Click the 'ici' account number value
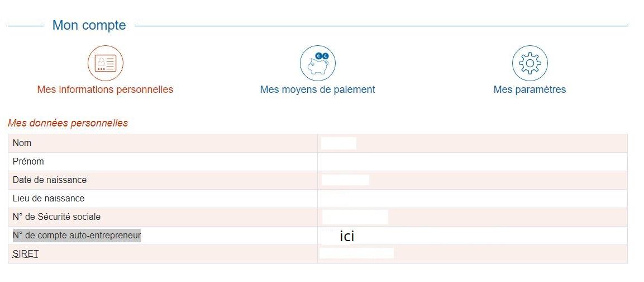The height and width of the screenshot is (282, 644). tap(347, 236)
